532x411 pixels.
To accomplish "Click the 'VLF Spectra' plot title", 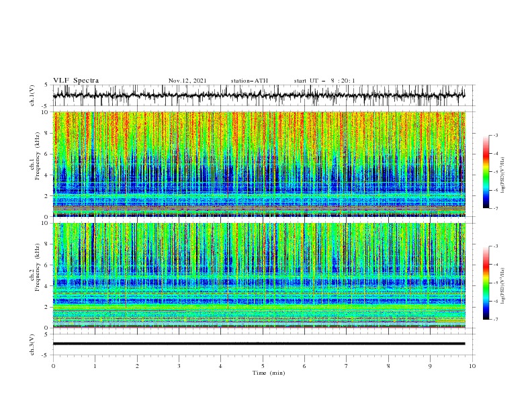I will 76,81.
